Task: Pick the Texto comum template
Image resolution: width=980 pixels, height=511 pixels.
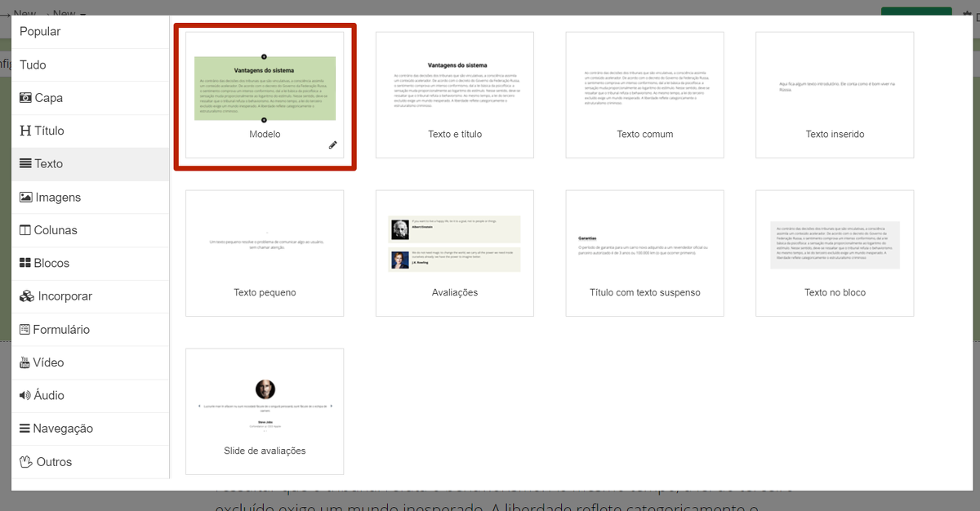Action: coord(644,95)
